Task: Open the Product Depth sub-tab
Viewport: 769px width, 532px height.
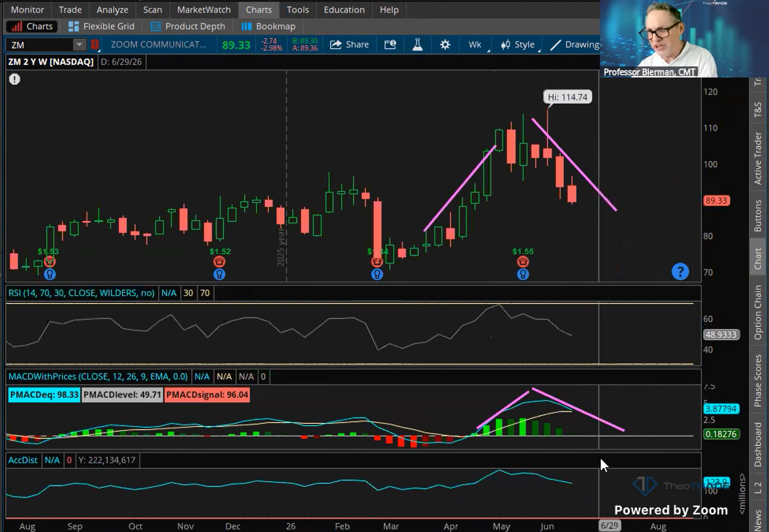Action: 188,26
